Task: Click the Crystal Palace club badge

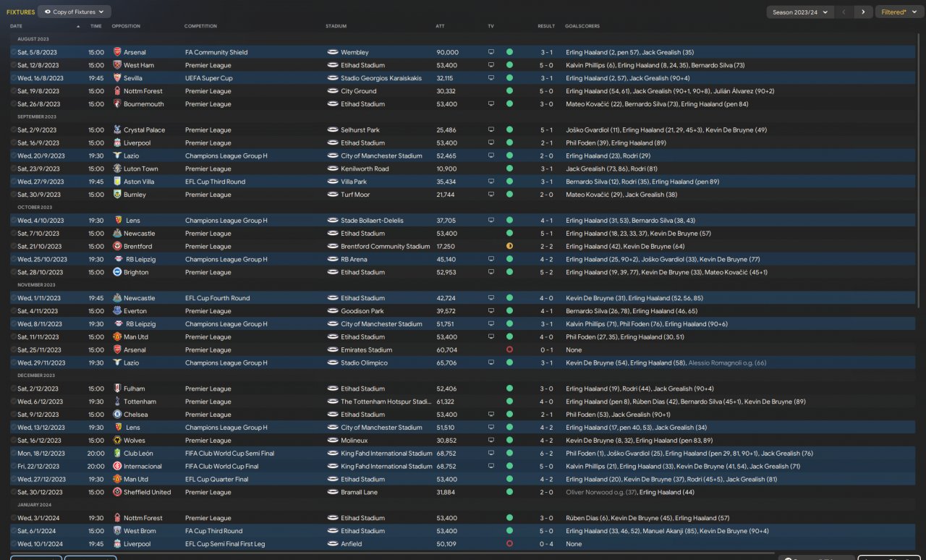Action: [x=117, y=130]
